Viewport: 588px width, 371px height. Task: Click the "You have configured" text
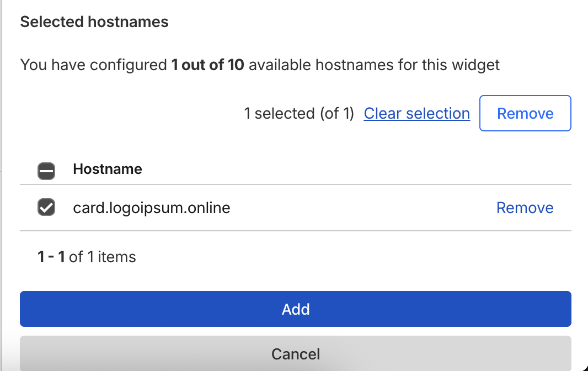pos(93,65)
